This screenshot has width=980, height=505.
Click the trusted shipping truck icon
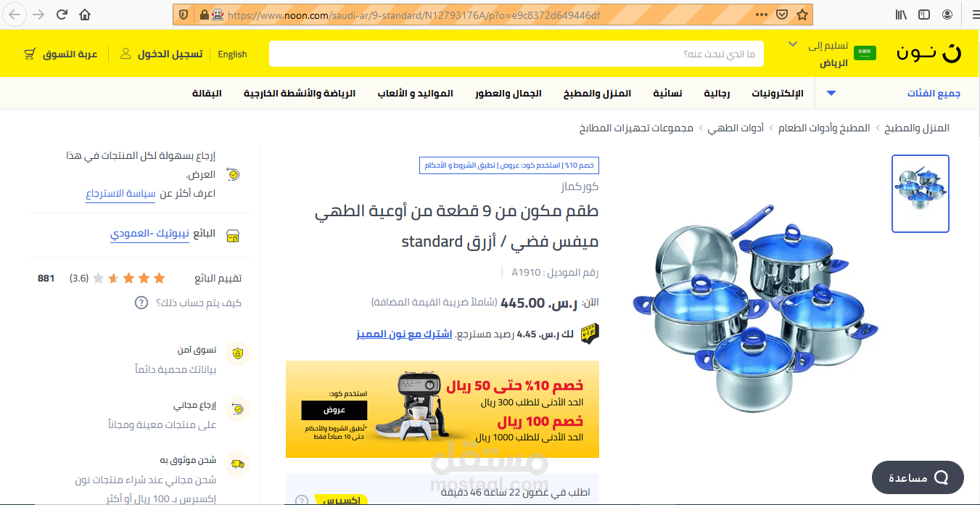pos(236,464)
